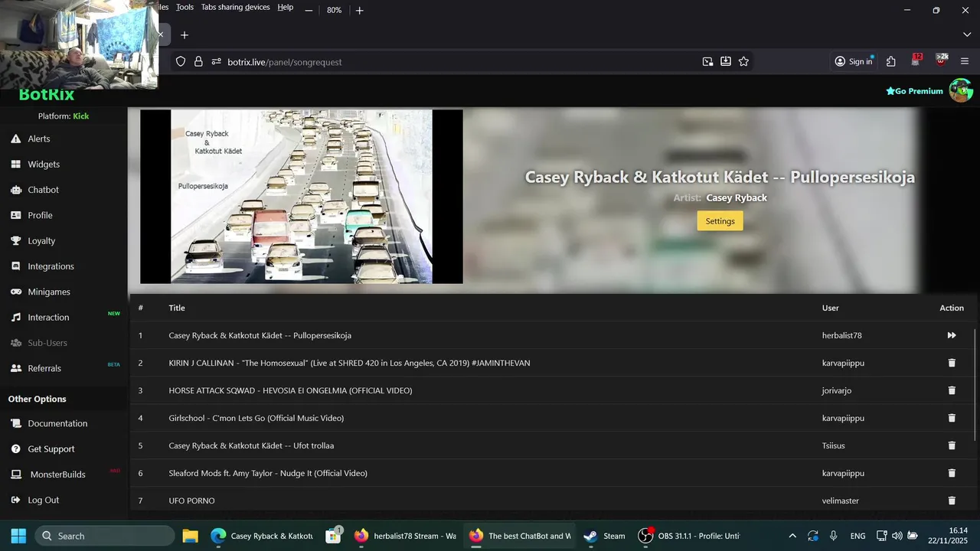Image resolution: width=980 pixels, height=551 pixels.
Task: Click the install app icon in address bar
Action: coord(725,61)
